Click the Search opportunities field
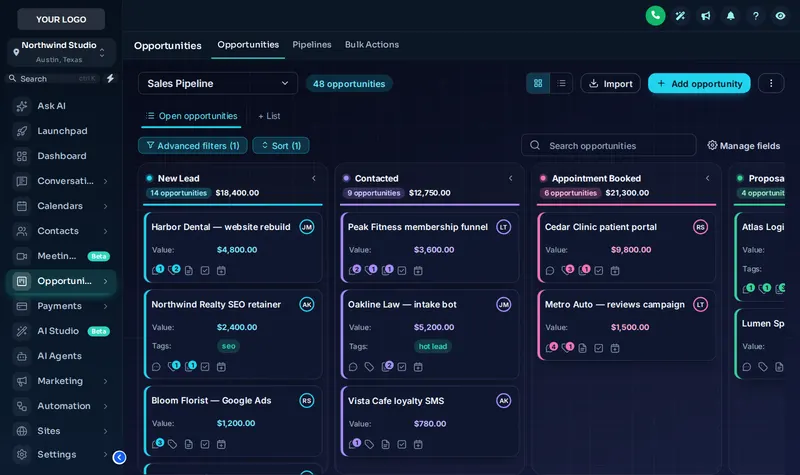The width and height of the screenshot is (800, 475). (x=609, y=145)
